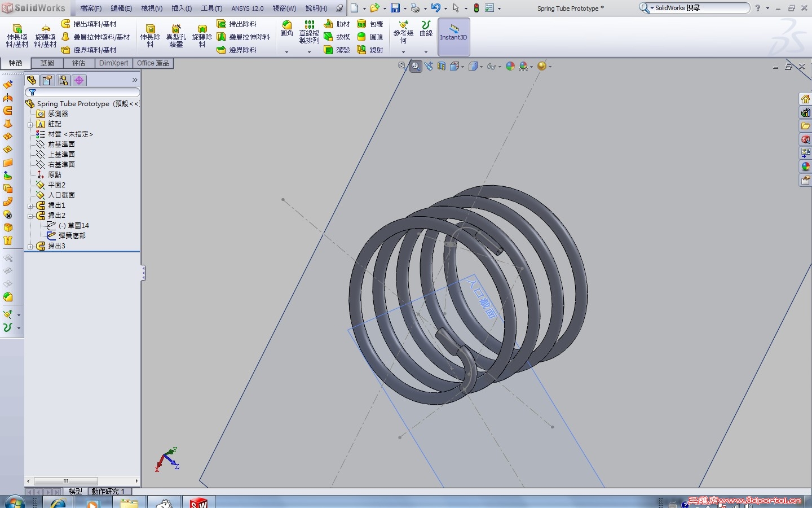The width and height of the screenshot is (812, 508).
Task: Click the 邊界除料 boundary cut tool
Action: tap(237, 50)
